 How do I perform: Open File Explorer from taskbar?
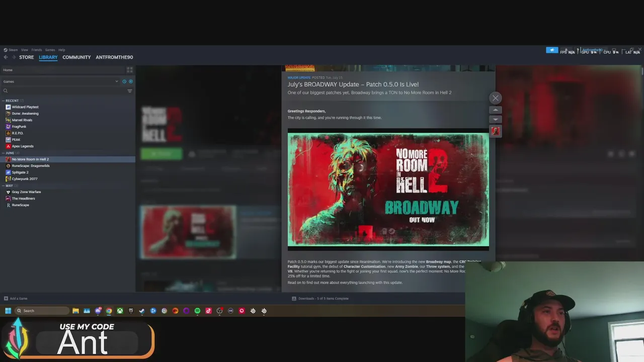tap(75, 311)
